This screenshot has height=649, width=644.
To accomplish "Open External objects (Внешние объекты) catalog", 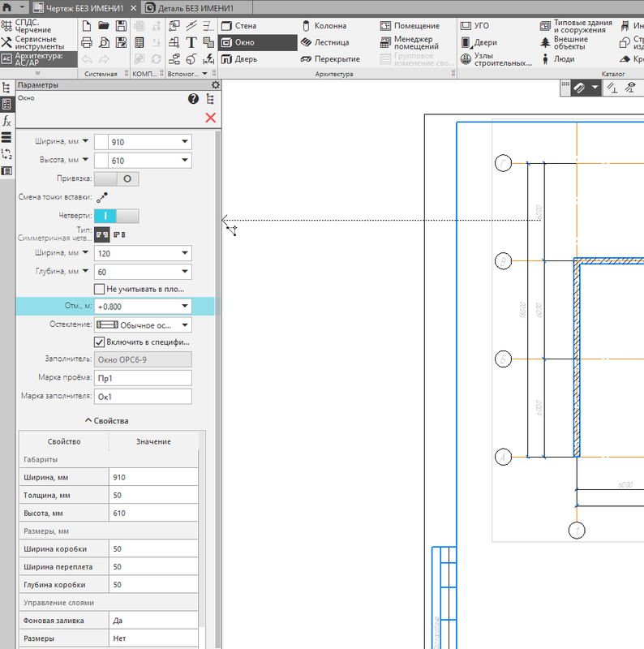I will 565,42.
